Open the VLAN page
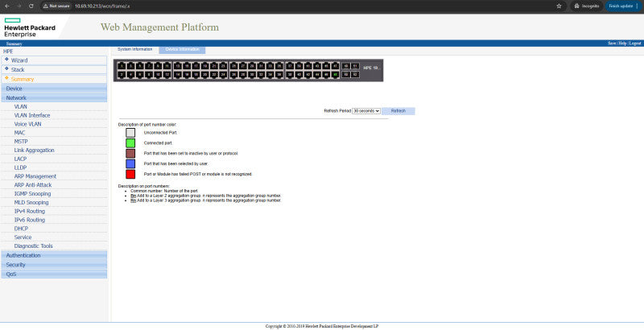 click(x=21, y=107)
